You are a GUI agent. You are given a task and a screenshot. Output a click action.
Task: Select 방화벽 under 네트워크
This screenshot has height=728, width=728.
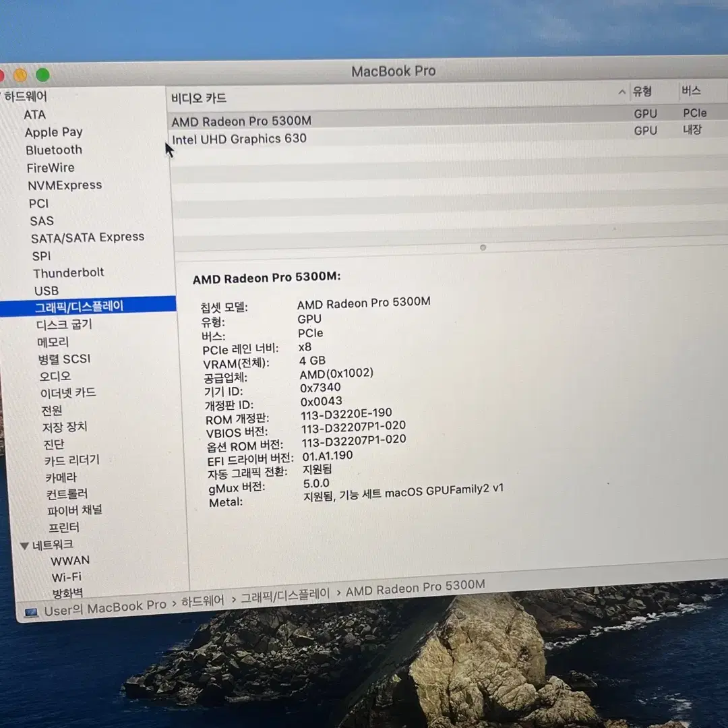(x=67, y=593)
